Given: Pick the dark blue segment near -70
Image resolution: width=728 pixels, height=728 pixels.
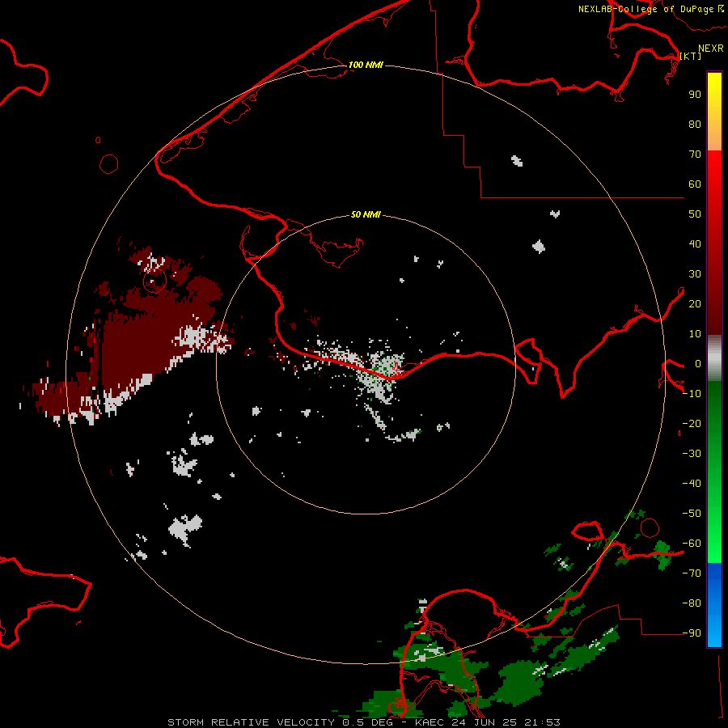Looking at the screenshot, I should click(x=714, y=574).
